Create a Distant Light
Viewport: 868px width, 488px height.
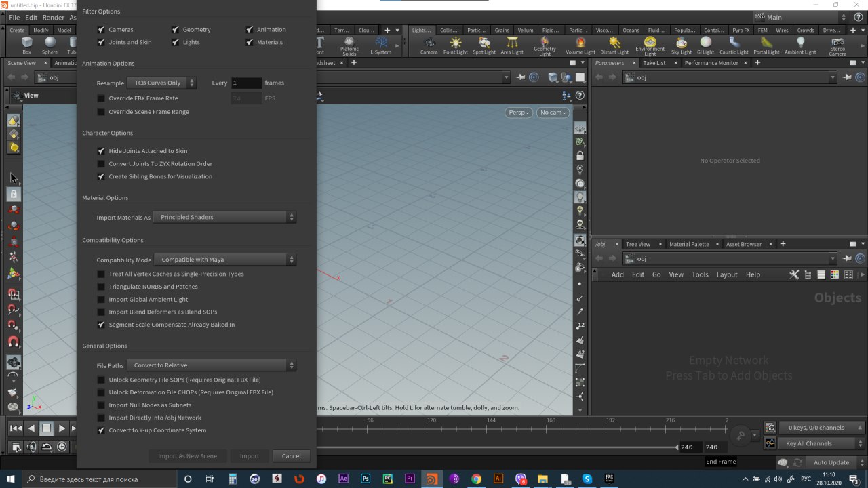point(614,45)
